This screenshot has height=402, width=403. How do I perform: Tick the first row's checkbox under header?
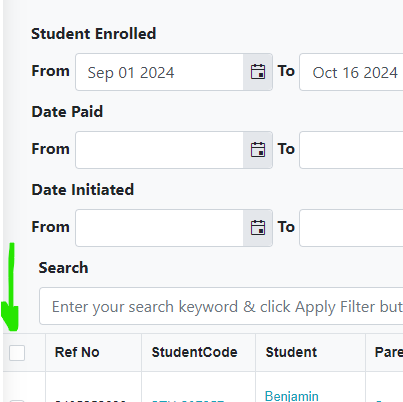(17, 401)
